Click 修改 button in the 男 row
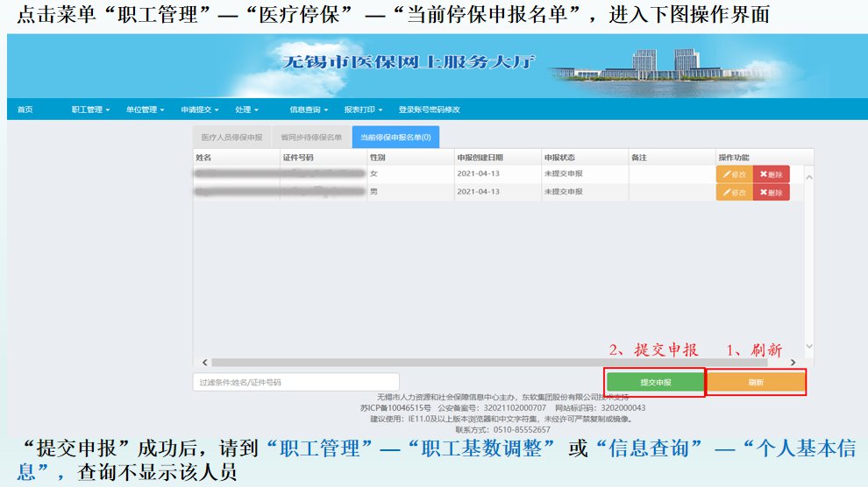Viewport: 868px width, 487px height. 735,192
